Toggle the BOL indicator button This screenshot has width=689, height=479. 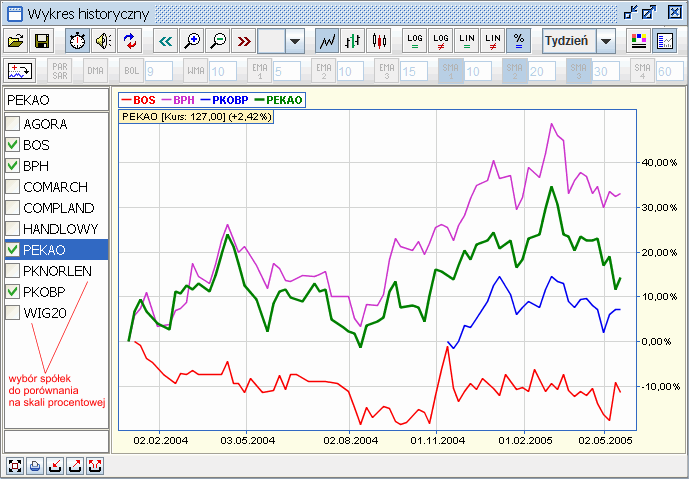coord(131,71)
